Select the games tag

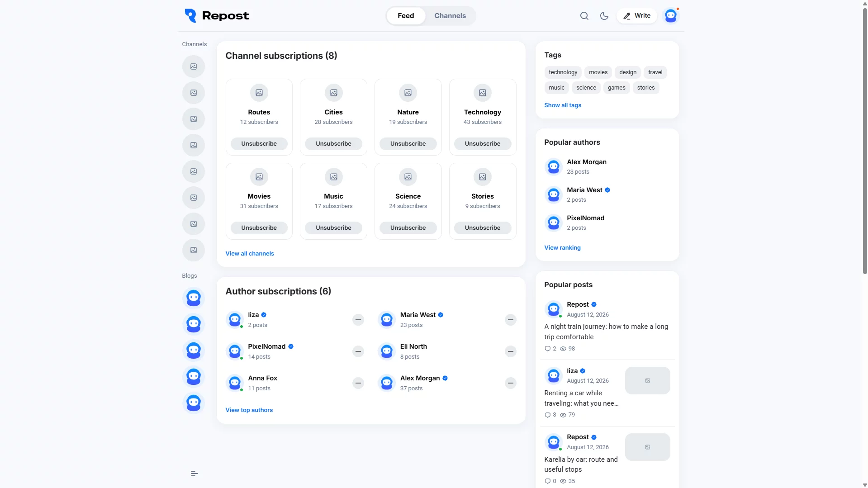(616, 88)
